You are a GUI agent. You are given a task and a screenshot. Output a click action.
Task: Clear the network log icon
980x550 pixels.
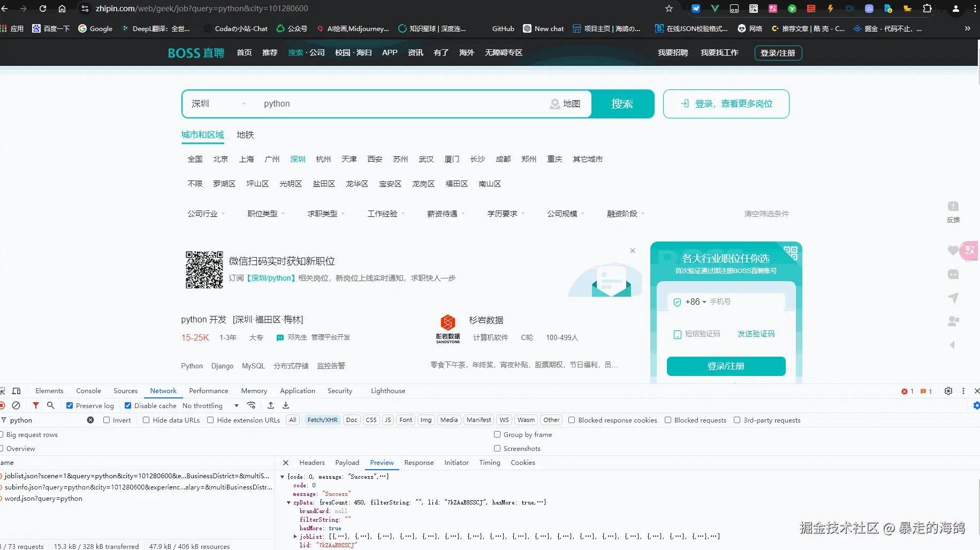(x=16, y=405)
